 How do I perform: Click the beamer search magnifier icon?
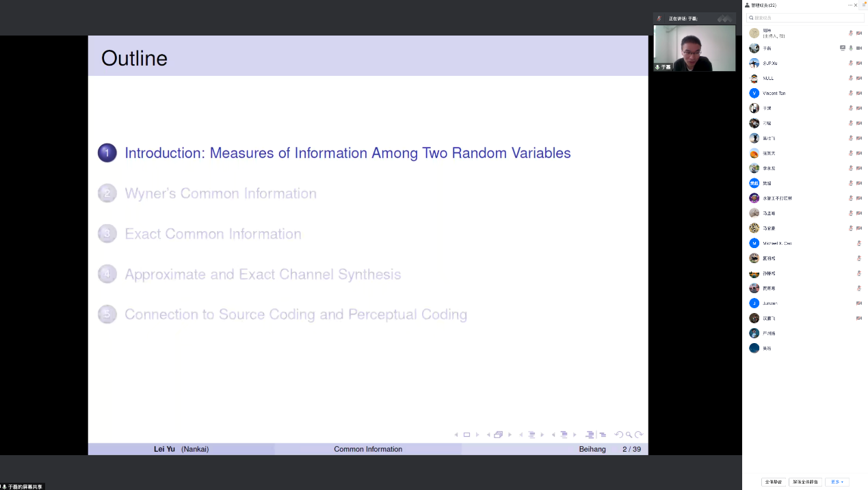pos(629,435)
